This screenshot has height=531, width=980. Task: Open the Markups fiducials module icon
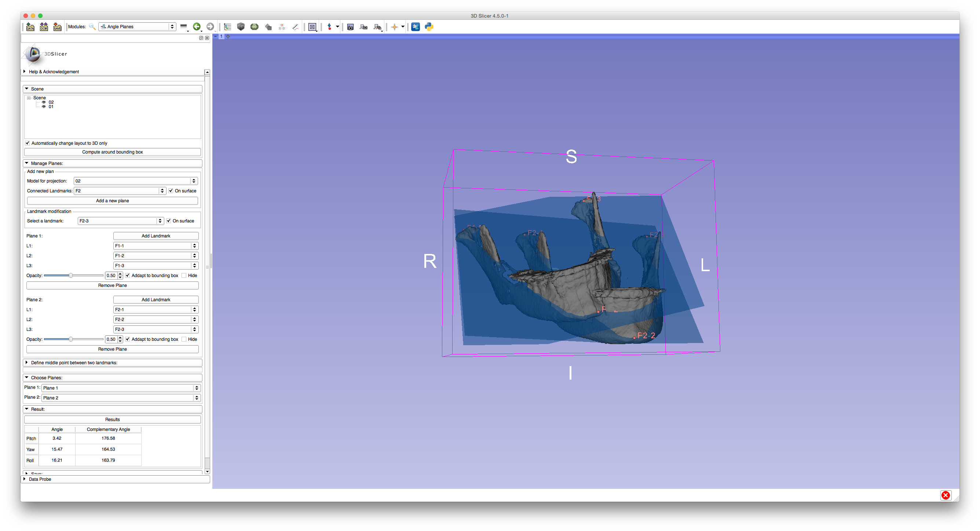282,27
